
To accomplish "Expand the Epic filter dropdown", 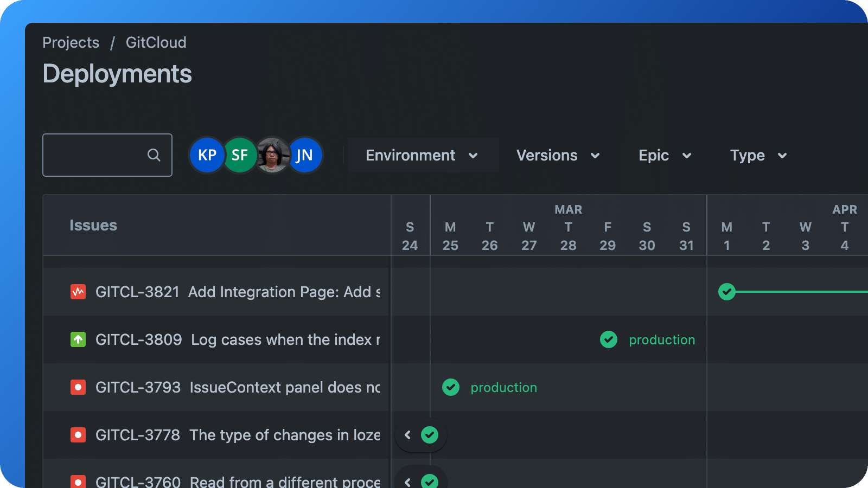I will tap(664, 155).
